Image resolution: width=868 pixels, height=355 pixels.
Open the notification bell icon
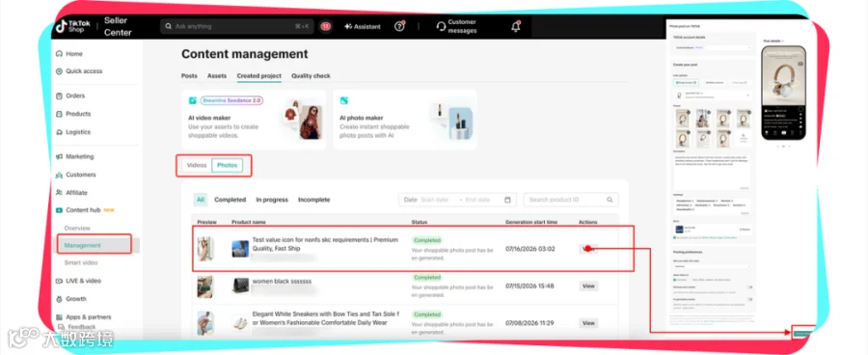click(x=516, y=27)
